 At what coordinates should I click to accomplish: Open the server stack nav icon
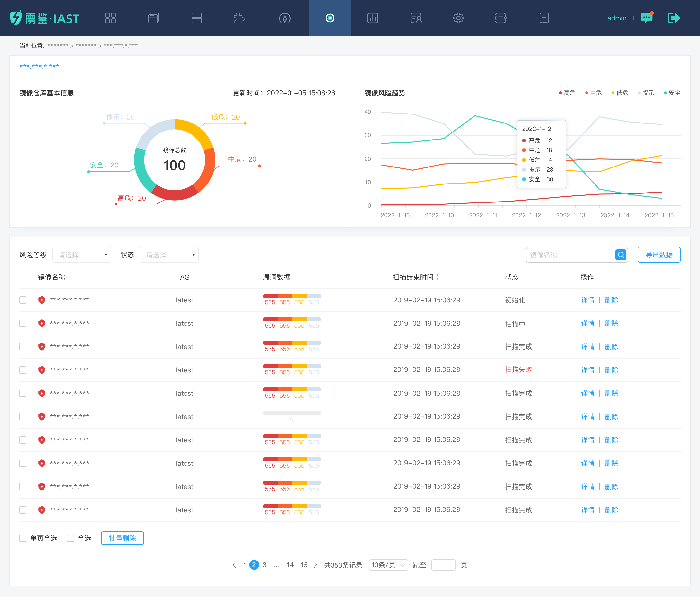(x=197, y=18)
